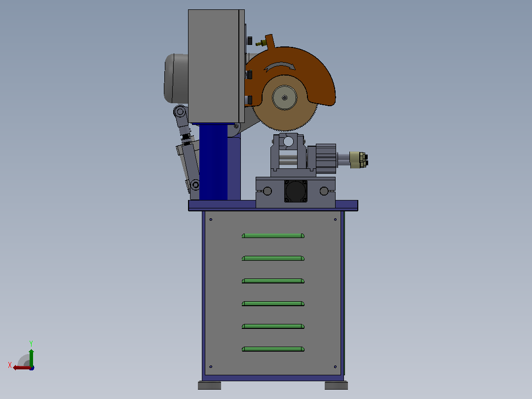Screen dimensions: 532x399
Task: Select the gray cabinet front panel
Action: click(x=273, y=293)
